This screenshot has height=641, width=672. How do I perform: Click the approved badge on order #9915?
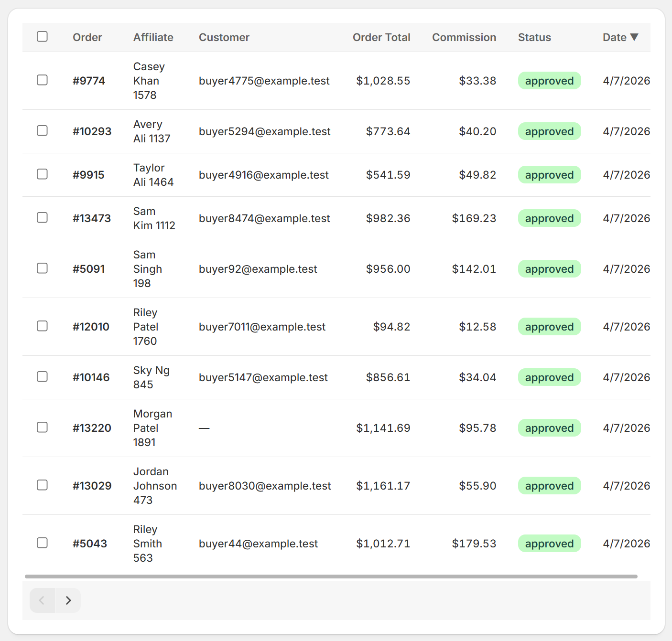(x=549, y=175)
